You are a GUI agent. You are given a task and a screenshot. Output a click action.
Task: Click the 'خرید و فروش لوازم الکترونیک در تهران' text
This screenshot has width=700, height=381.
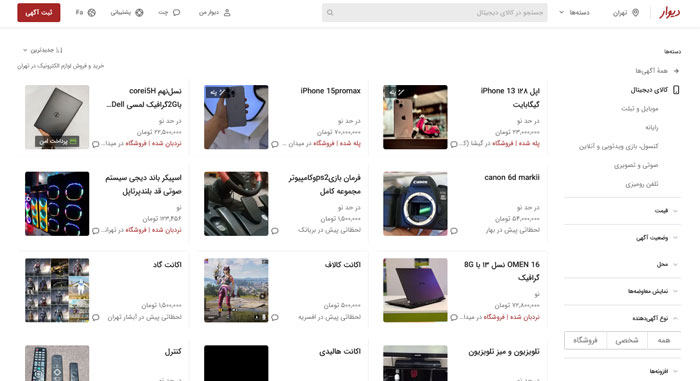[x=61, y=66]
